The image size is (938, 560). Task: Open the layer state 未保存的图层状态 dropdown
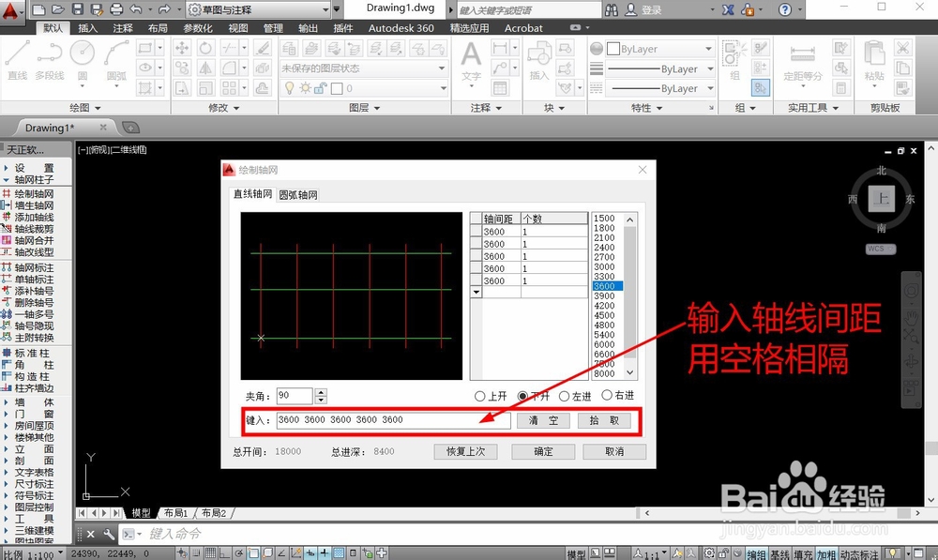pos(364,68)
